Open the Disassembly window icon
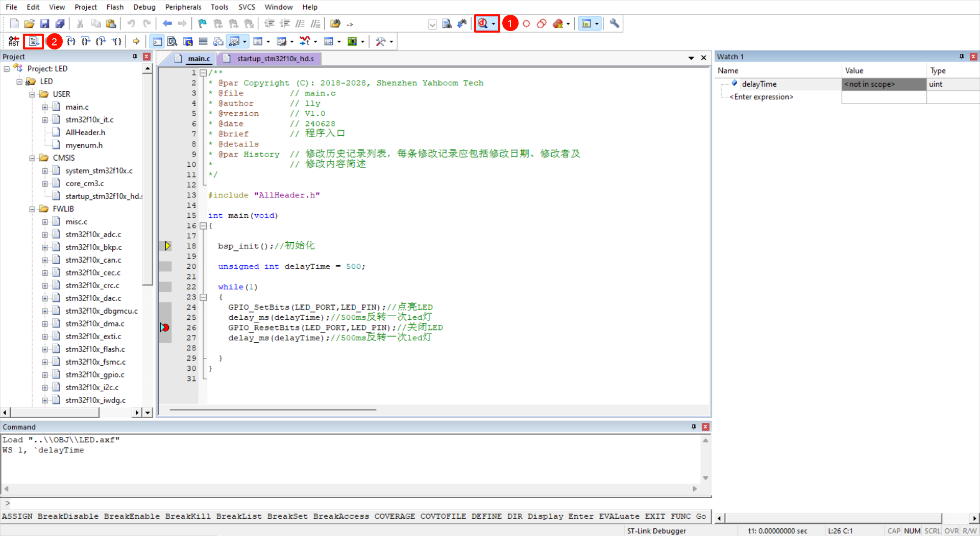This screenshot has width=980, height=536. pos(173,41)
